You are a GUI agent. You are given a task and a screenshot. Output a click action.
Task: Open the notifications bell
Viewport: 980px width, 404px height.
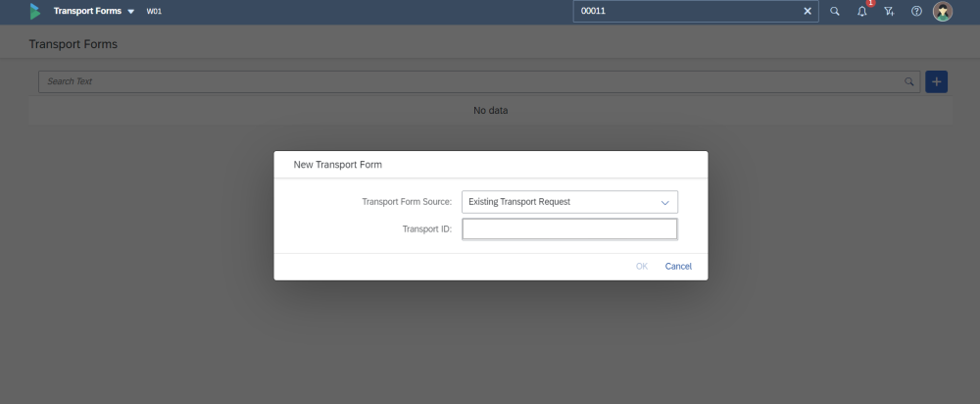(x=861, y=12)
